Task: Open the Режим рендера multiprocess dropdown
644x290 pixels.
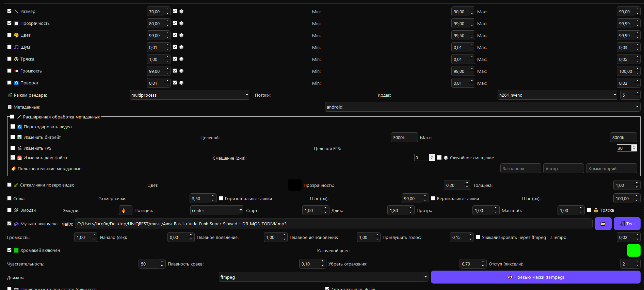Action: coord(190,95)
